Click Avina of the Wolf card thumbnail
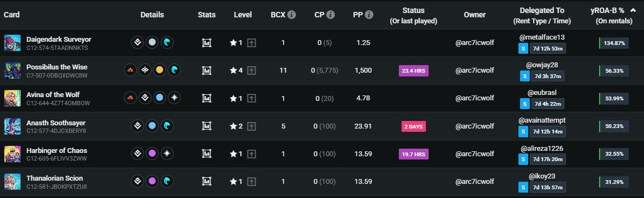The width and height of the screenshot is (644, 198). (x=12, y=98)
